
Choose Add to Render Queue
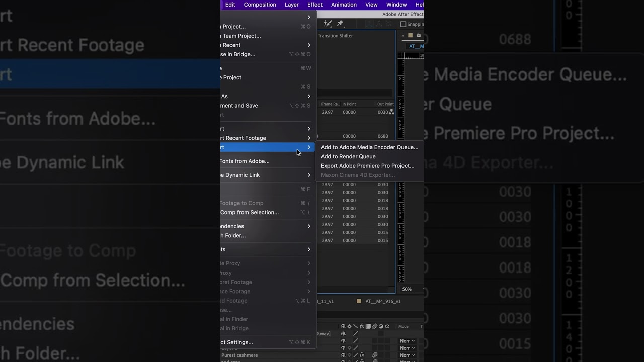point(369,156)
